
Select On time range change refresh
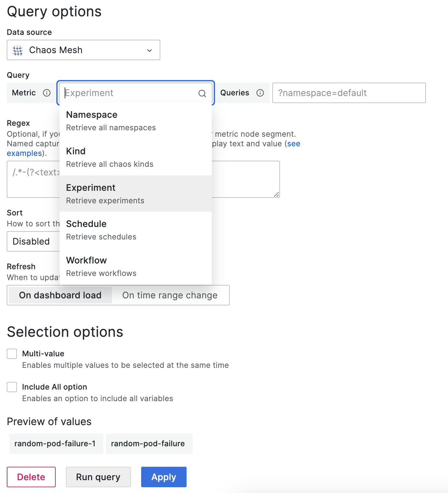coord(170,295)
